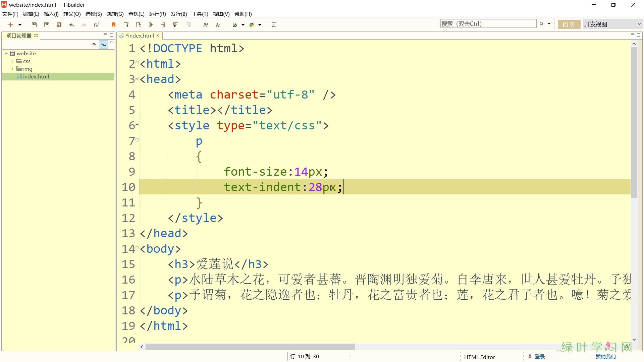Toggle link with editor button

pos(104,45)
